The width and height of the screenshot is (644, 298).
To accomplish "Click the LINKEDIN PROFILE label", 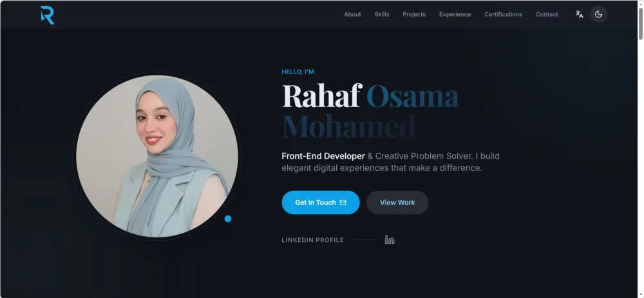I will 312,240.
